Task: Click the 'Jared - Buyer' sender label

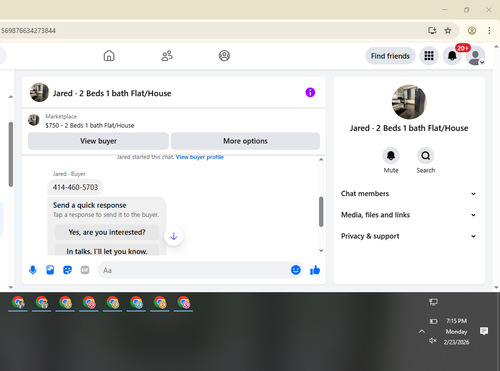Action: tap(69, 174)
